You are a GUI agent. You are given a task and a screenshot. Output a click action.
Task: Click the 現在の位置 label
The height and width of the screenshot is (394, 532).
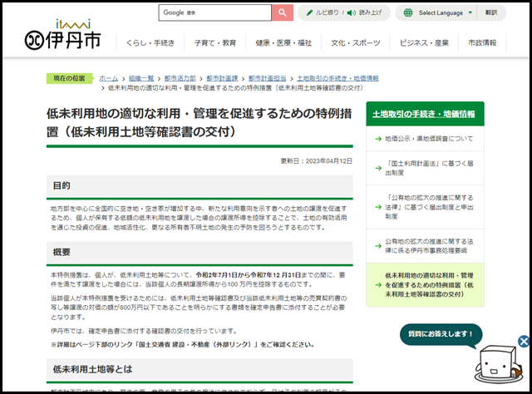pos(69,78)
